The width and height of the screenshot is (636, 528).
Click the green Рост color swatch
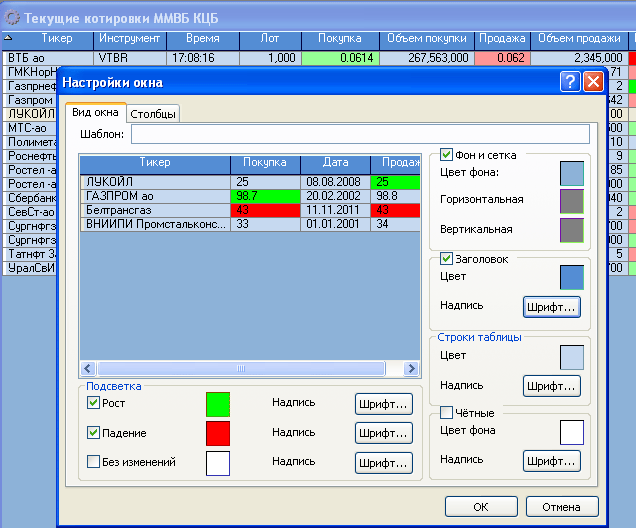pos(218,404)
